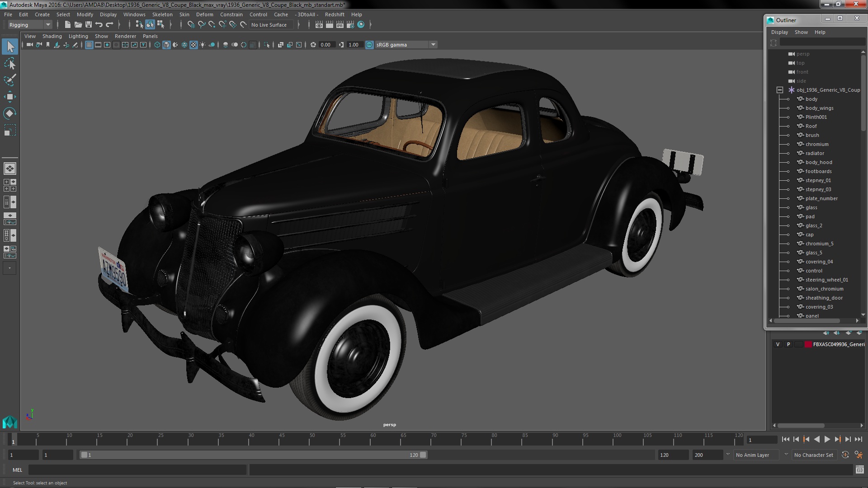Select by component type mode icon
Image resolution: width=868 pixels, height=488 pixels.
[160, 25]
